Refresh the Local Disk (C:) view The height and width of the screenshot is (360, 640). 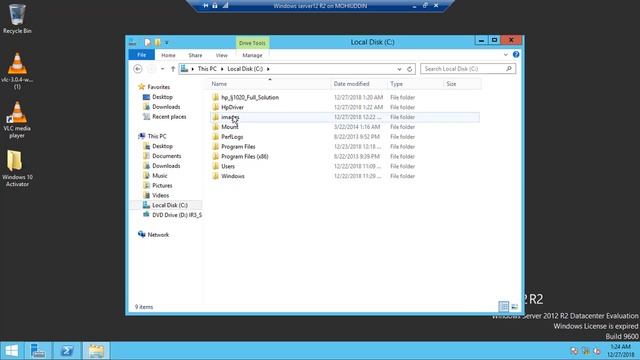(x=410, y=69)
